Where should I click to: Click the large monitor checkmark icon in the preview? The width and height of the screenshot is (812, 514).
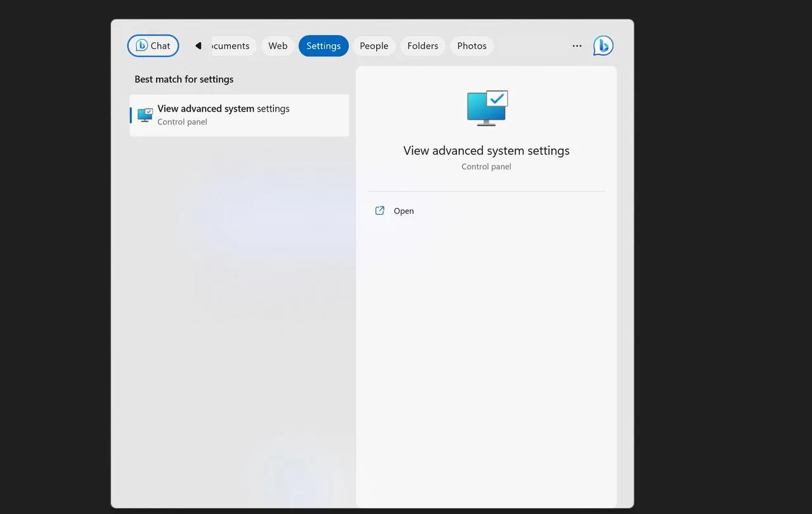487,108
